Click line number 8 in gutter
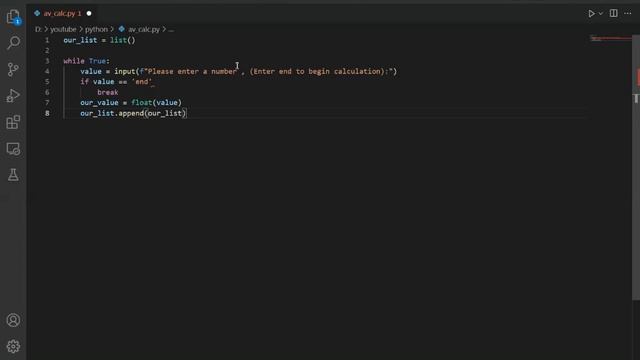 47,113
